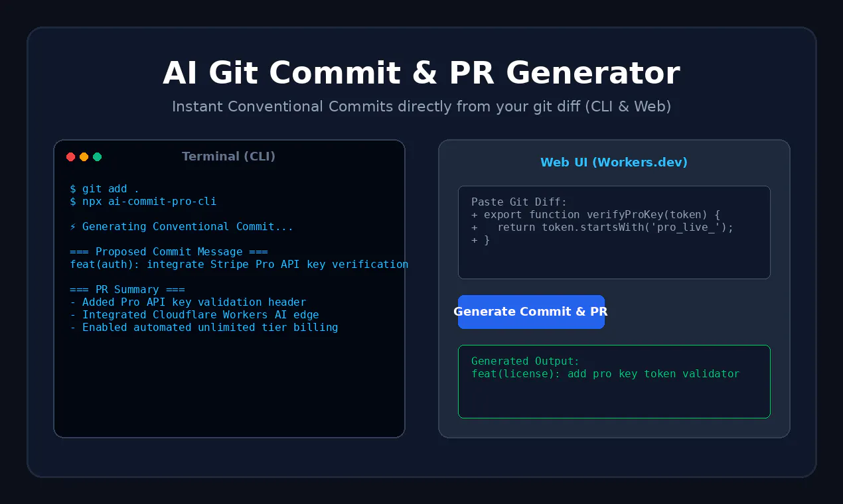This screenshot has width=843, height=504.
Task: Click the '$ npx ai-commit-pro-cli' command line
Action: 143,202
